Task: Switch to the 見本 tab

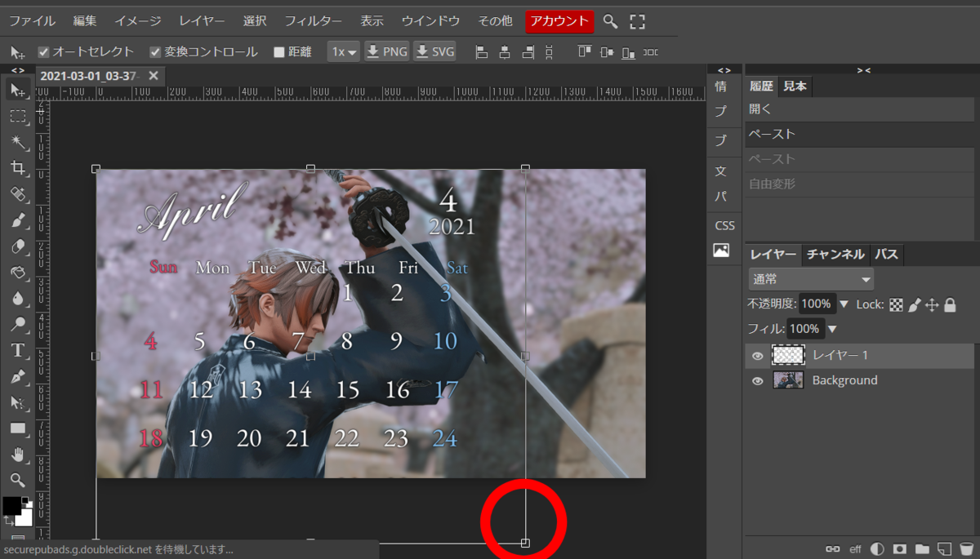Action: 795,86
